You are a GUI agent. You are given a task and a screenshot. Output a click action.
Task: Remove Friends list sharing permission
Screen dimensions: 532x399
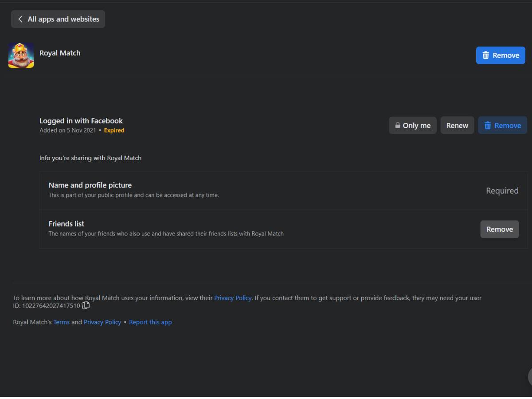499,229
